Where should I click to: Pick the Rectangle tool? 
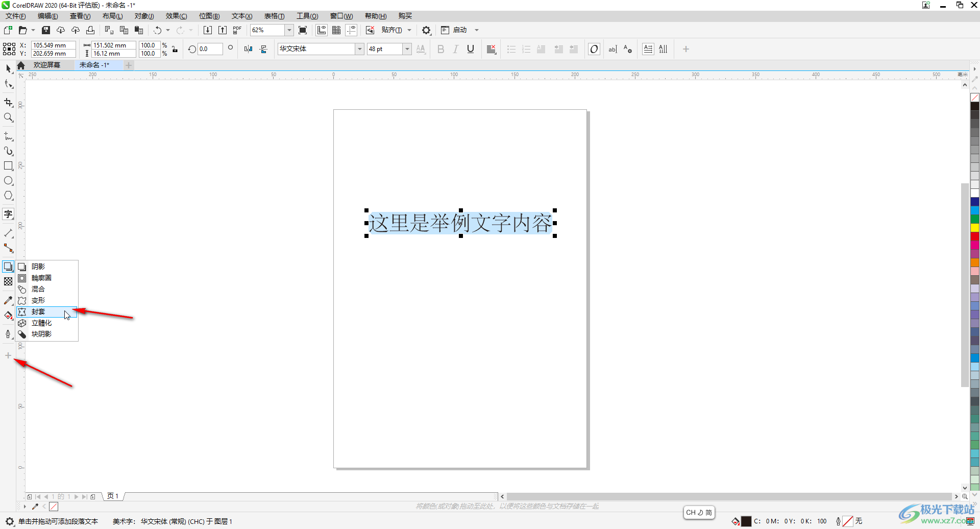click(x=8, y=166)
